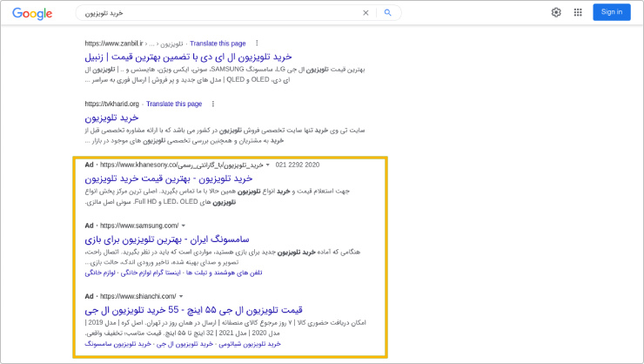Open the zanbil.ir result title link
This screenshot has height=364, width=644.
188,57
